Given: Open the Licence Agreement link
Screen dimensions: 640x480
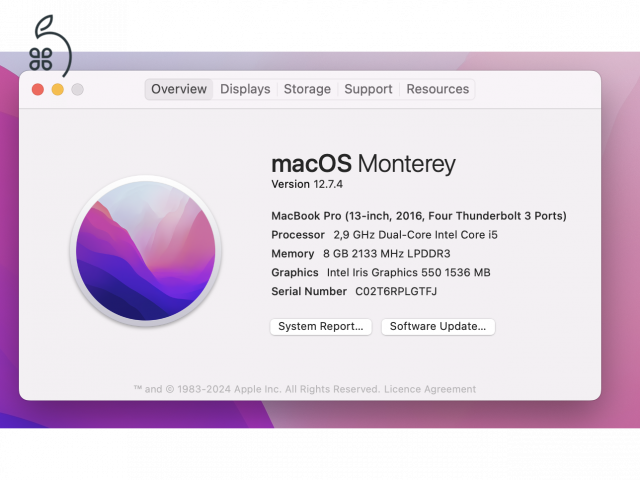Looking at the screenshot, I should (430, 389).
